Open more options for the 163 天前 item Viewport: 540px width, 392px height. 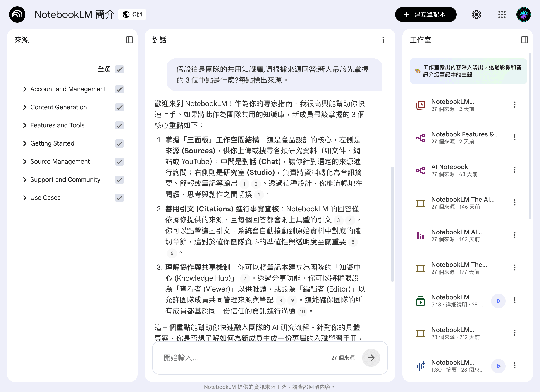point(514,235)
